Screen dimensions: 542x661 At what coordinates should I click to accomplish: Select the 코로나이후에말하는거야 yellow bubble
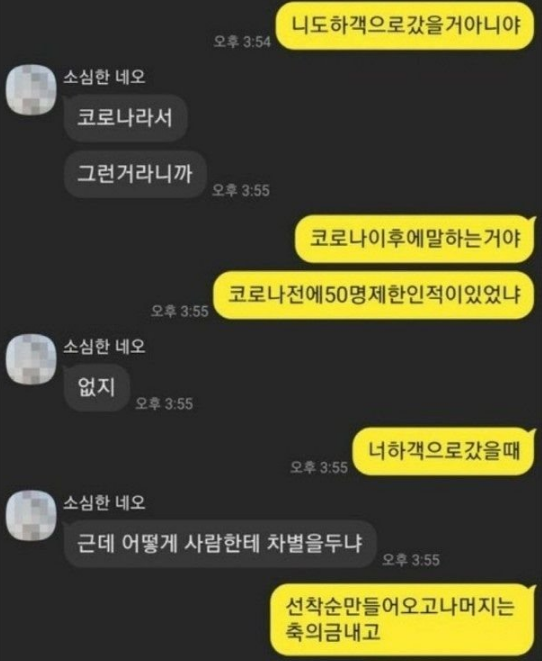415,239
